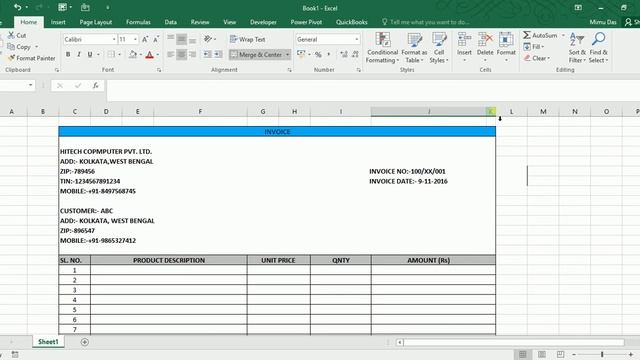Open the Cells group Format icon
Screen dimensions: 640x360
506,40
